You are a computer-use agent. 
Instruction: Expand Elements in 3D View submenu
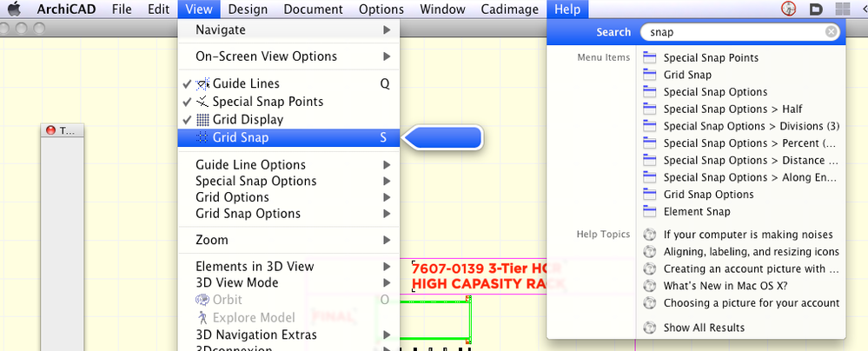tap(288, 267)
